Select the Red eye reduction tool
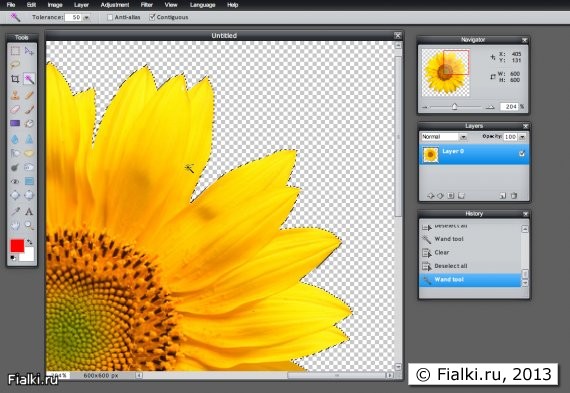Viewport: 570px width, 393px height. point(15,181)
